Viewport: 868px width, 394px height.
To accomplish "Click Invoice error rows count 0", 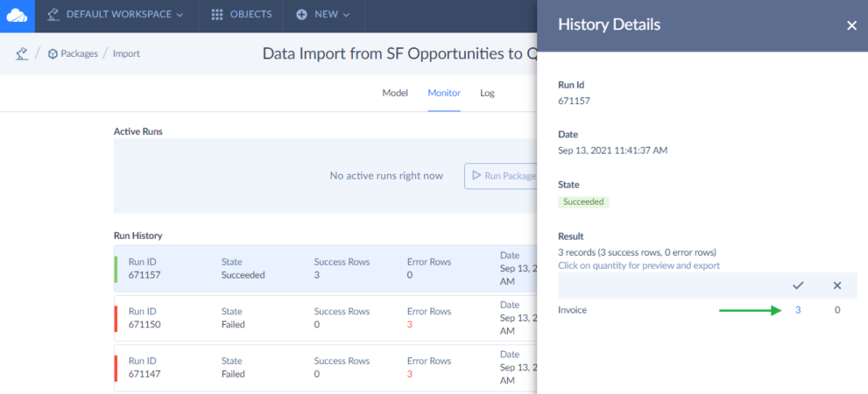I will (837, 310).
